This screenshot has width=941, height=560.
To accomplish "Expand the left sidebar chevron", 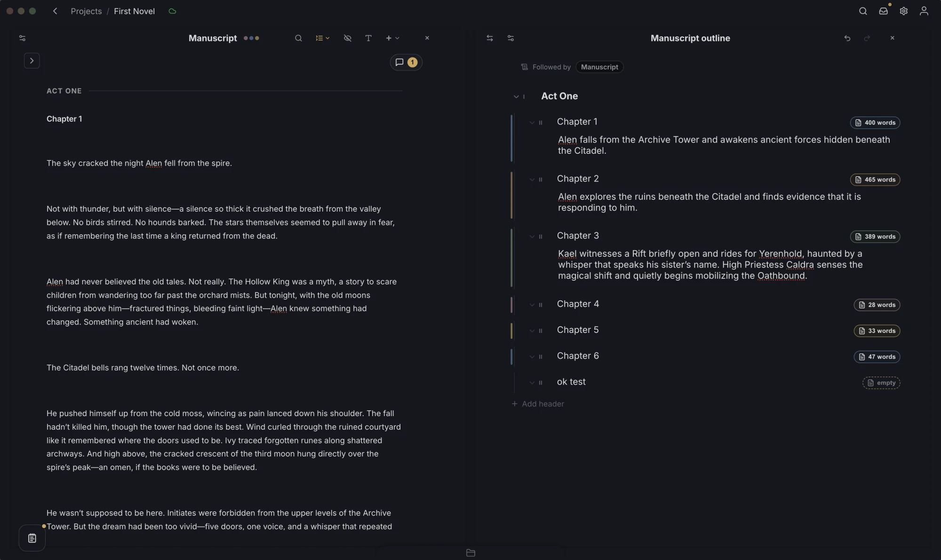I will pyautogui.click(x=32, y=61).
